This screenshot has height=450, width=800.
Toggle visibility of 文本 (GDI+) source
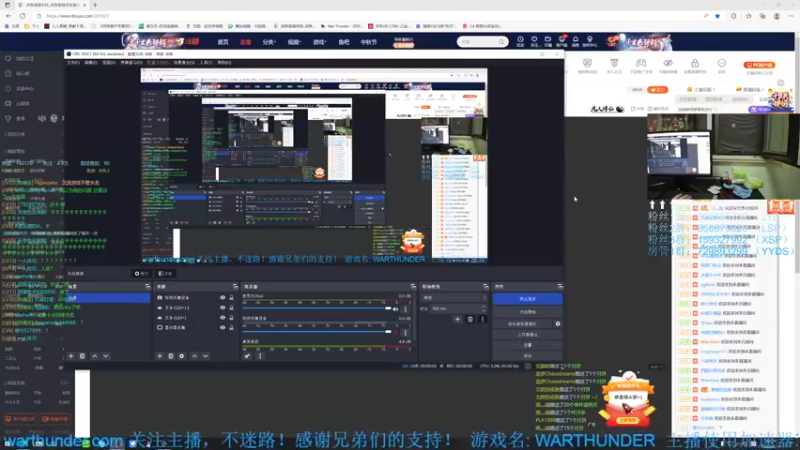(x=222, y=317)
